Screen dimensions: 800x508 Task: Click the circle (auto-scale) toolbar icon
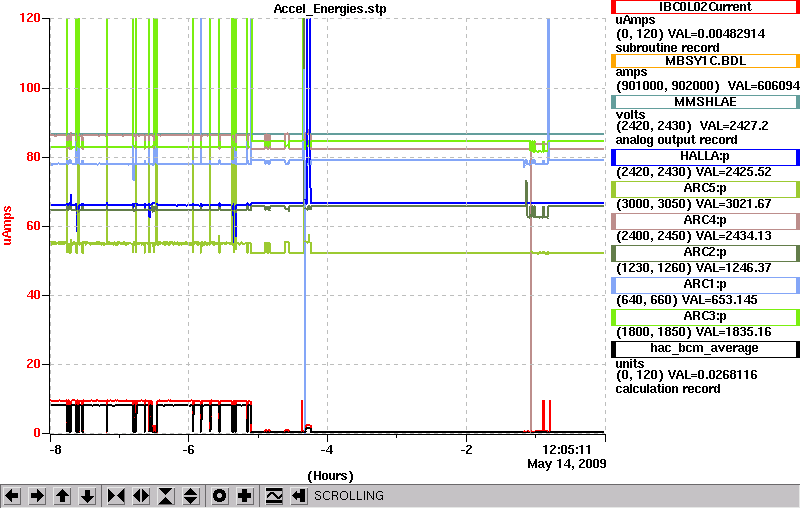click(219, 496)
